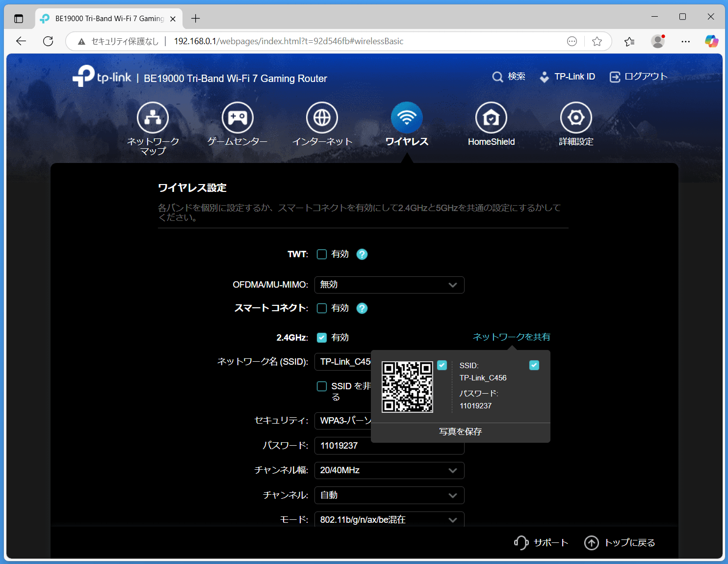The height and width of the screenshot is (564, 728).
Task: Open the 詳細設定 gear icon
Action: (576, 117)
